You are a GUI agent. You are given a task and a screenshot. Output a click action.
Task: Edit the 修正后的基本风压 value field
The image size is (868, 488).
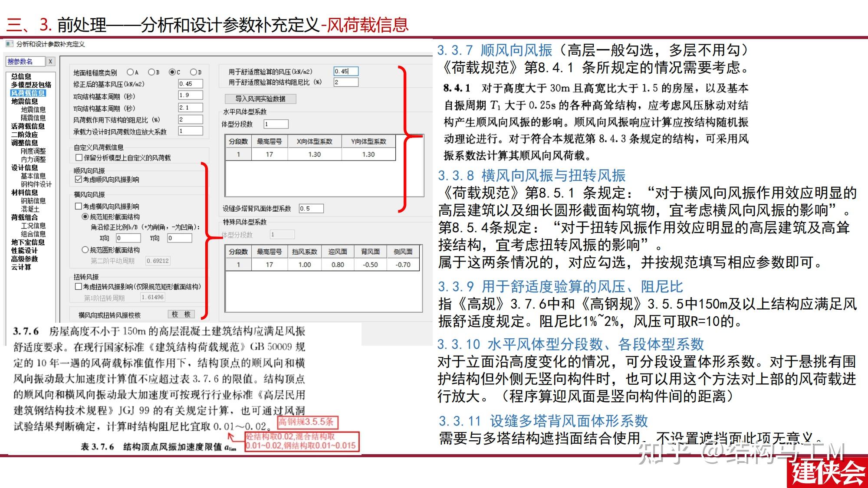pyautogui.click(x=191, y=84)
